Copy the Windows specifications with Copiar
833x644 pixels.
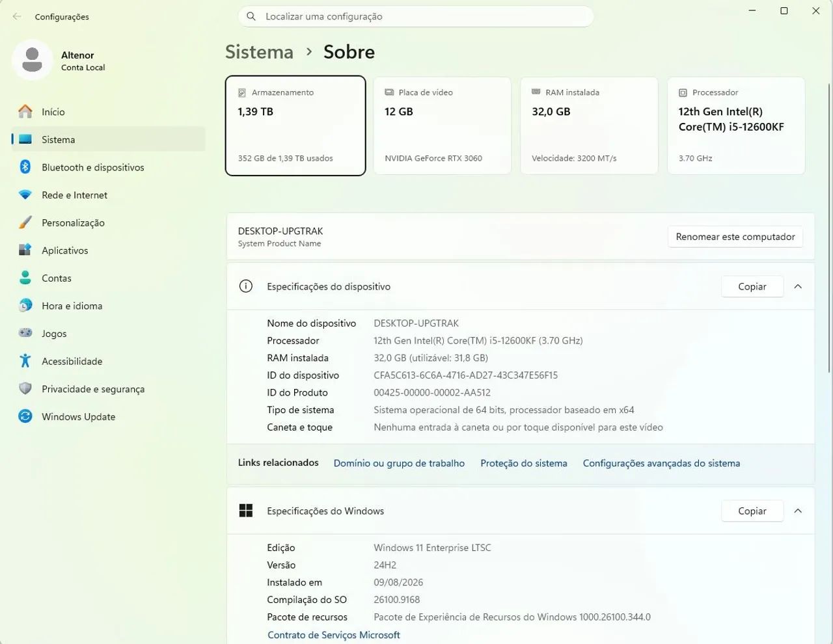tap(752, 511)
